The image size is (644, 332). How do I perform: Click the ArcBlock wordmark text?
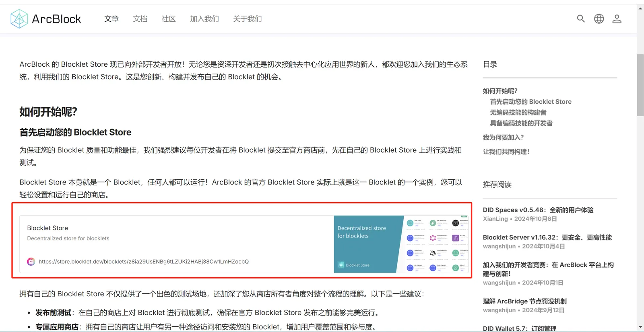tap(56, 19)
